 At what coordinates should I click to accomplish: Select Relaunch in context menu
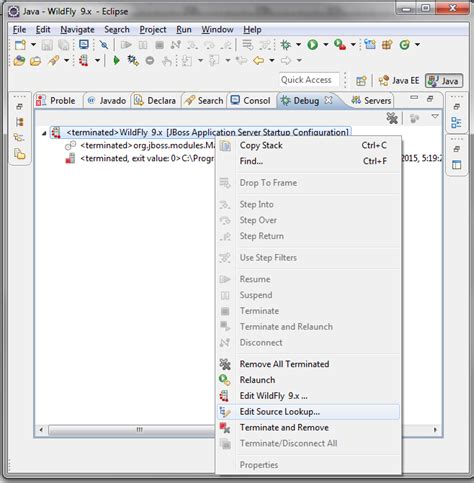tap(308, 380)
